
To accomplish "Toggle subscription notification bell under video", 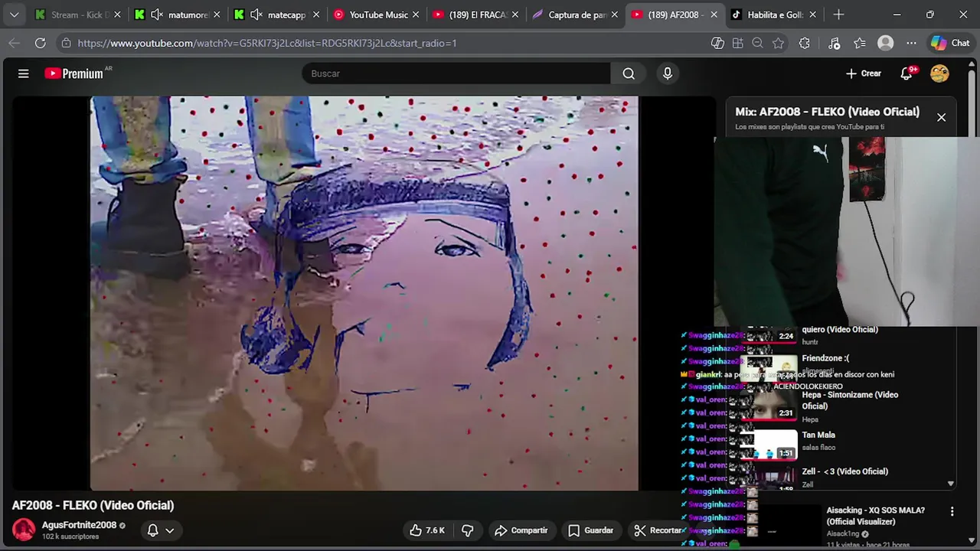I will (152, 530).
